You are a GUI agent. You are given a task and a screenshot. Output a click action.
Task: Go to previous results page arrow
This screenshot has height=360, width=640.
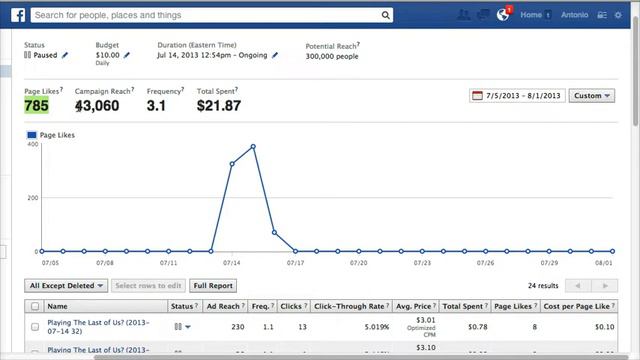click(578, 286)
